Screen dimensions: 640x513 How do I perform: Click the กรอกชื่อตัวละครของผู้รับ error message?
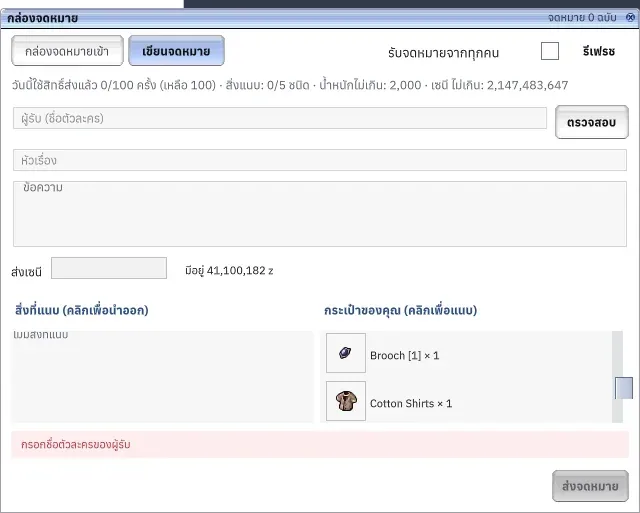point(76,444)
